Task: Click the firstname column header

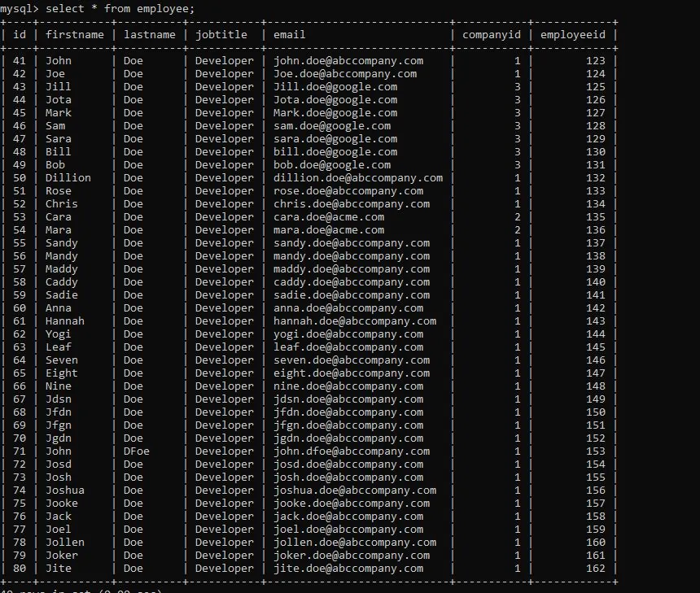Action: 75,34
